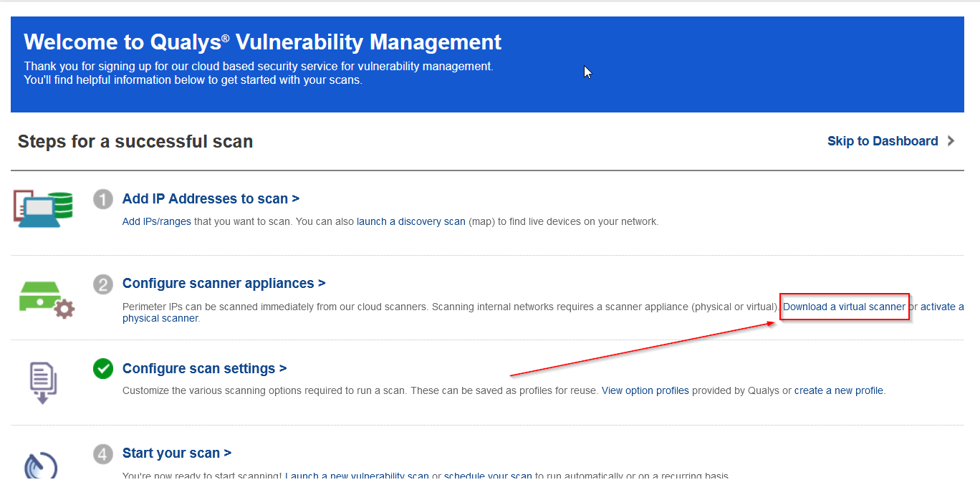Click the Add IPs/ranges link
Viewport: 980px width, 495px height.
click(x=156, y=221)
